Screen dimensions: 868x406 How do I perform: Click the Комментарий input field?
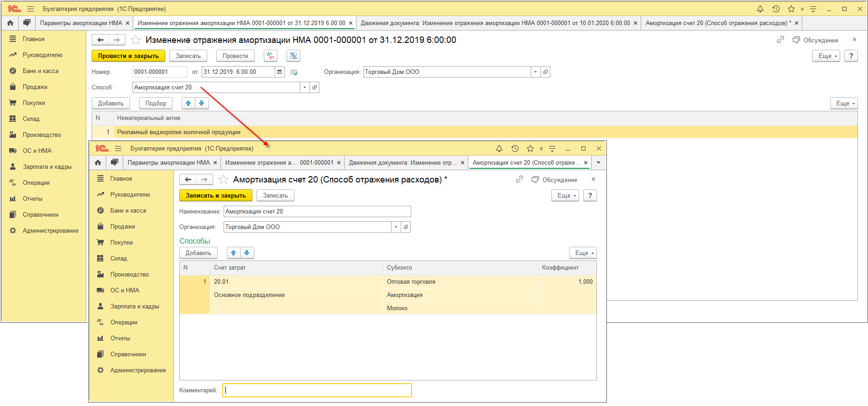tap(317, 390)
